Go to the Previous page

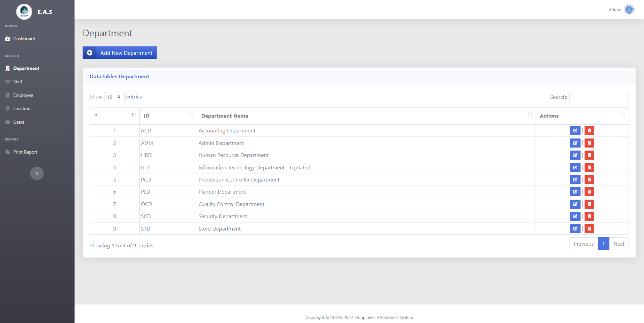[584, 244]
